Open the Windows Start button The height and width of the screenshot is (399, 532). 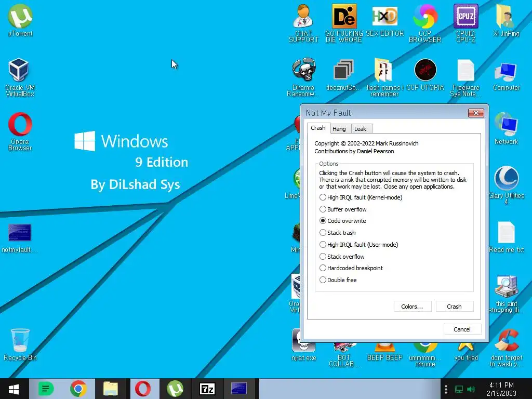pos(14,389)
